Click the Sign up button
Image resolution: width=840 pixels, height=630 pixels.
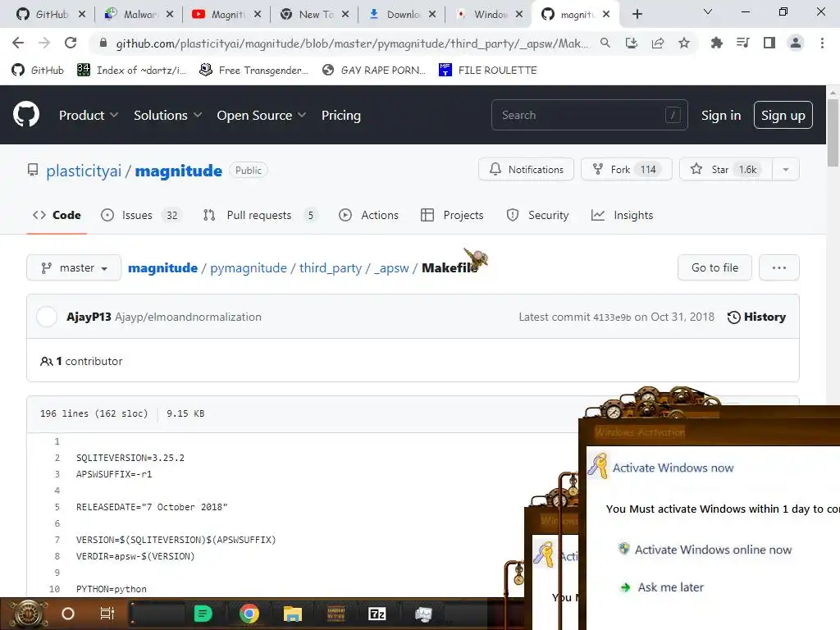click(783, 115)
